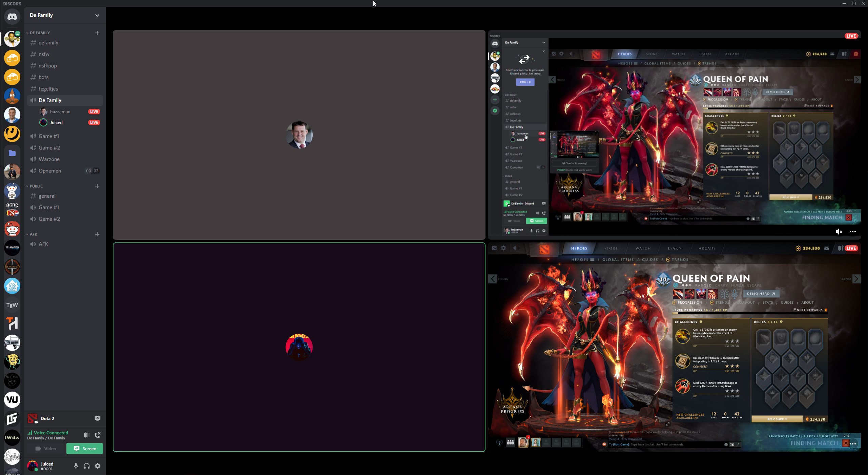The width and height of the screenshot is (868, 475).
Task: Disconnect from voice with phone icon
Action: [x=98, y=435]
